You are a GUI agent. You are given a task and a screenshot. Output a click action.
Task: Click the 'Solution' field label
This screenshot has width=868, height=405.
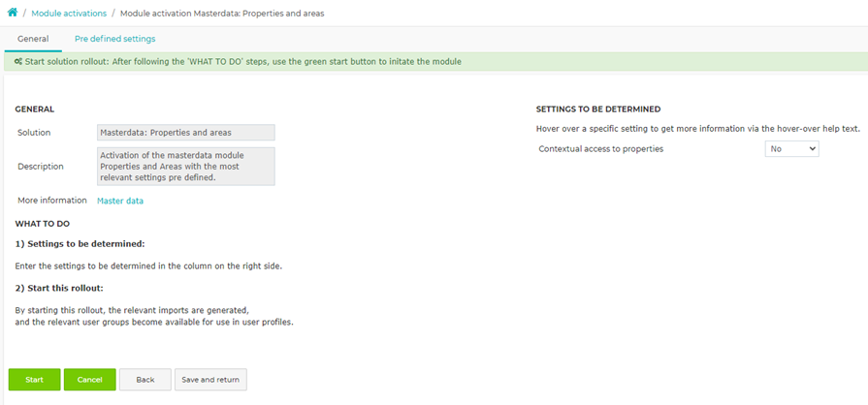tap(34, 133)
